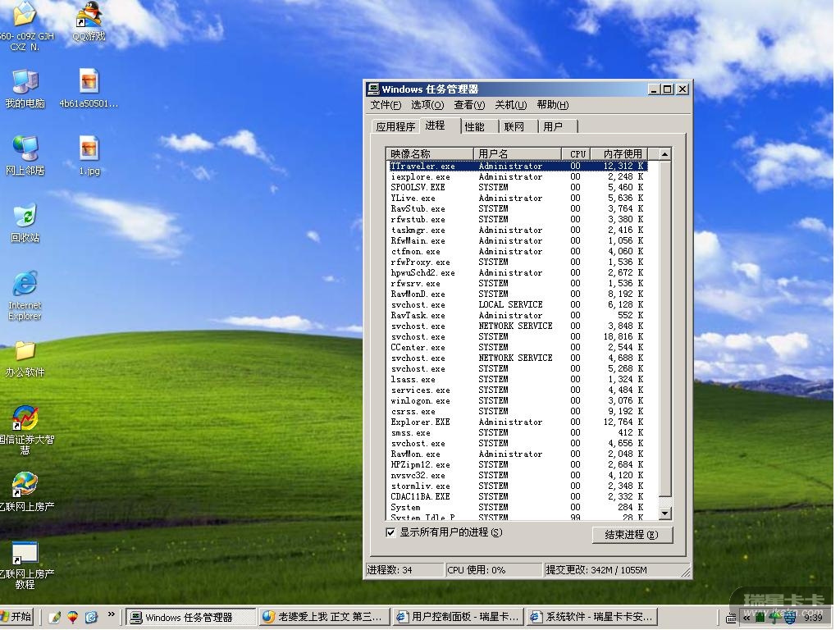Expand hidden tray icons with the arrow

[x=747, y=618]
